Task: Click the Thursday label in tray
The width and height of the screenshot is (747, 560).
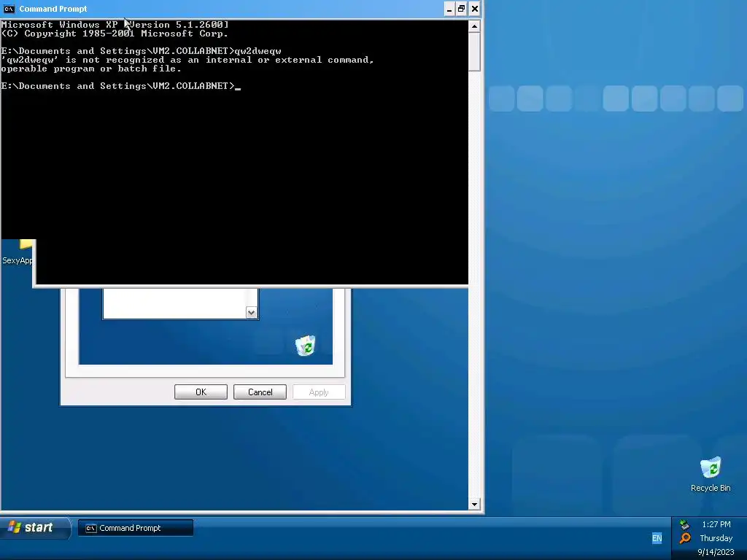Action: tap(716, 538)
